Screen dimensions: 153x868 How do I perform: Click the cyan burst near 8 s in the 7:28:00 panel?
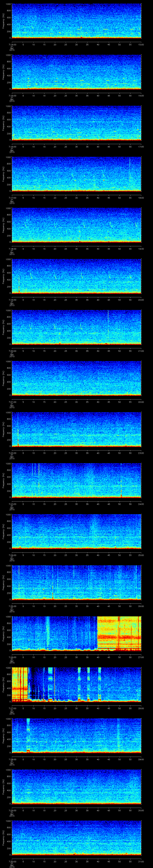coord(28,735)
